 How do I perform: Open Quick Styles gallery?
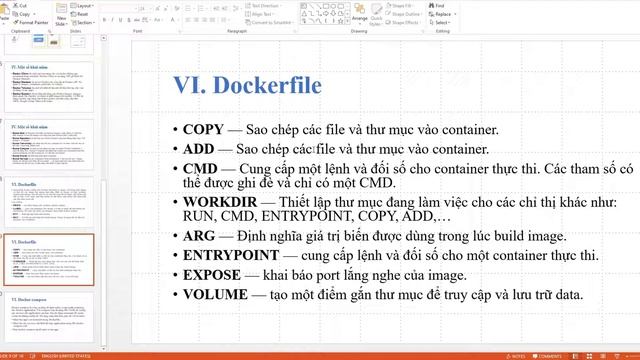click(x=376, y=15)
